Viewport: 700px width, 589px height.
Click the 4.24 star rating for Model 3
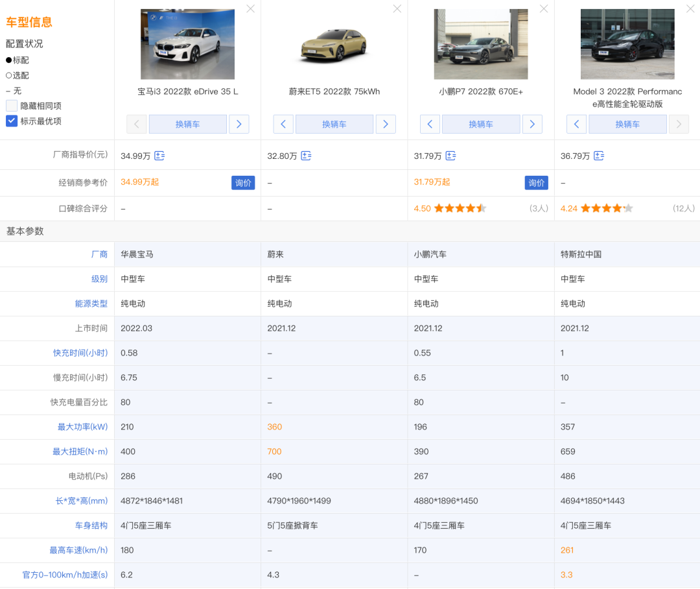596,208
